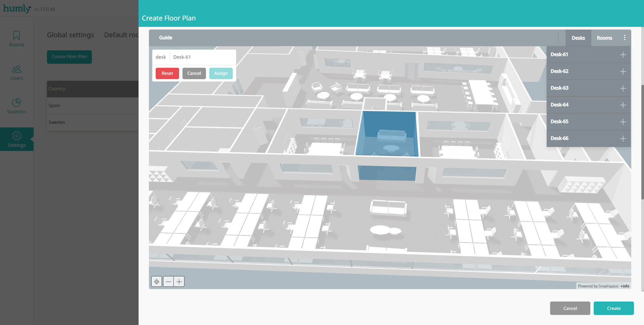Viewport: 644px width, 325px height.
Task: Click the dialog's vertical scrollbar
Action: click(x=642, y=142)
